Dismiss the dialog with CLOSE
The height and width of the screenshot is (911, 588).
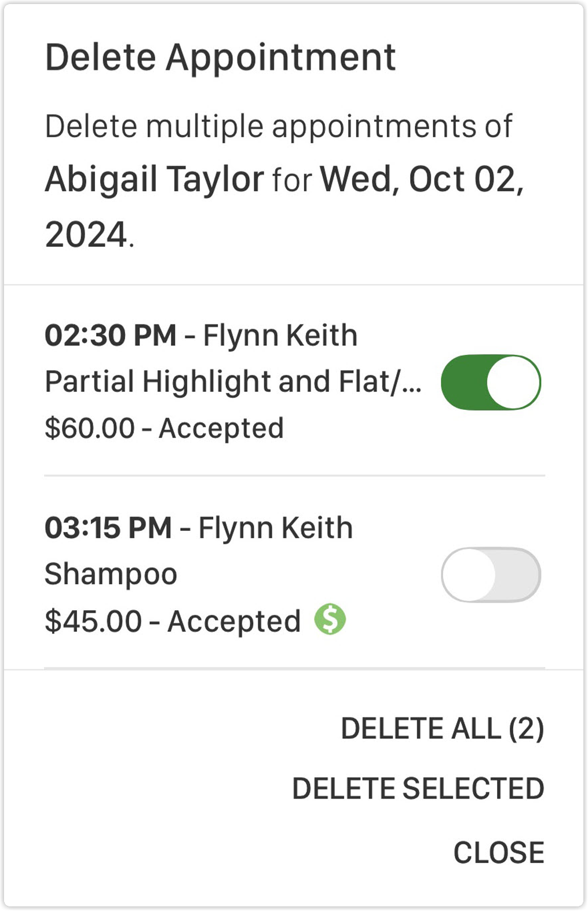coord(499,852)
